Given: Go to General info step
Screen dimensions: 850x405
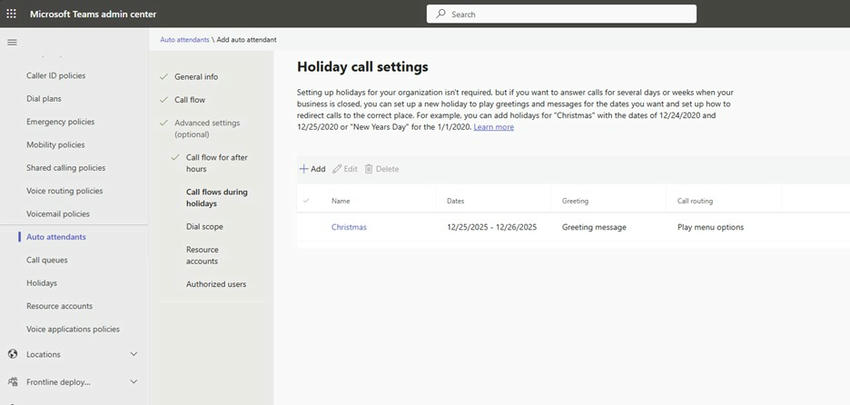Looking at the screenshot, I should pos(196,77).
